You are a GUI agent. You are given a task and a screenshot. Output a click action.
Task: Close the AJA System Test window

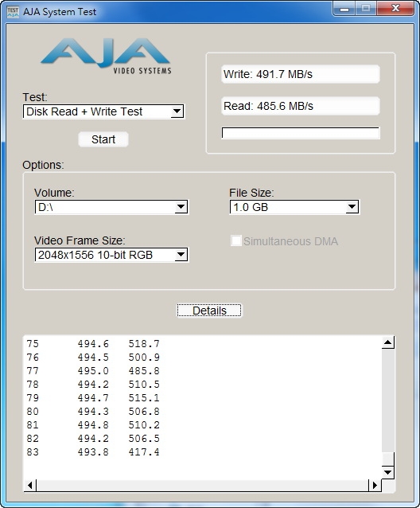point(395,9)
